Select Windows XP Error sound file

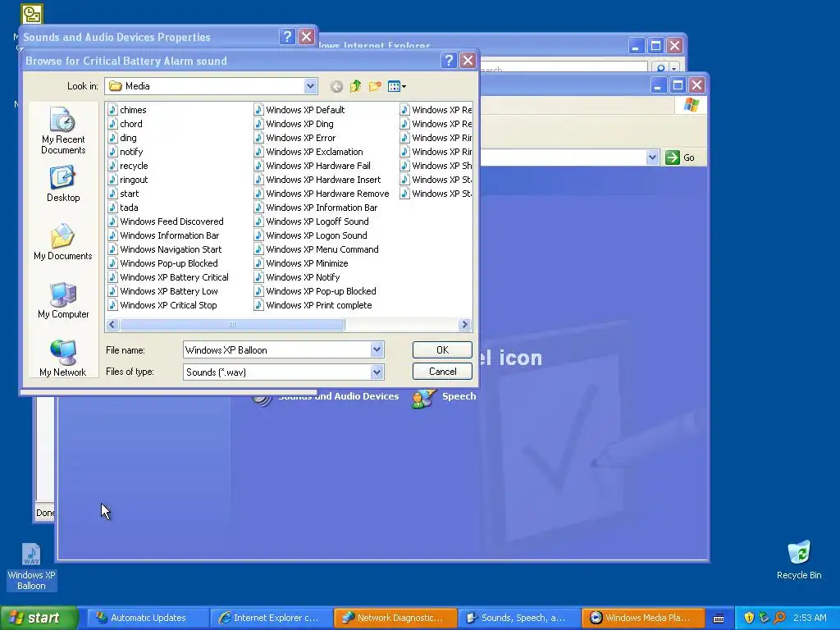294,138
